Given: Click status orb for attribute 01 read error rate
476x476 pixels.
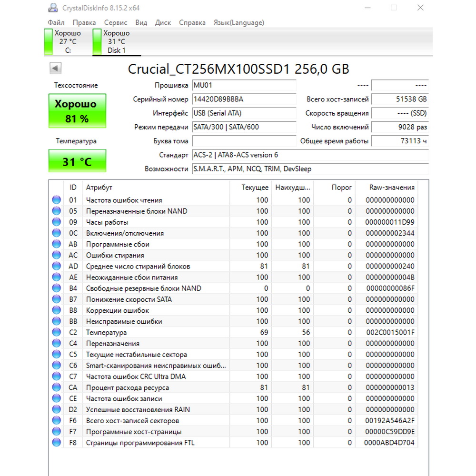Looking at the screenshot, I should click(x=57, y=200).
